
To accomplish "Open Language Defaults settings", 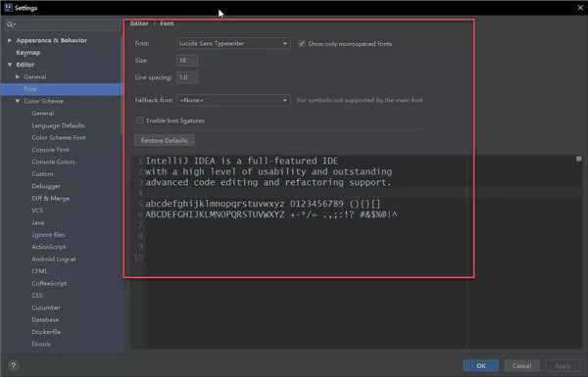I will [x=58, y=125].
